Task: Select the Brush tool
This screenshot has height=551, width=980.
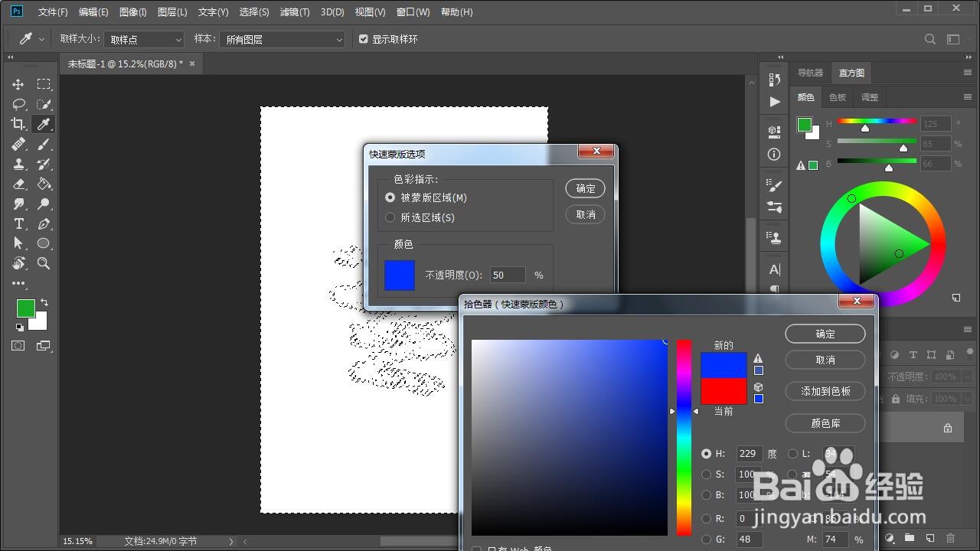Action: coord(44,144)
